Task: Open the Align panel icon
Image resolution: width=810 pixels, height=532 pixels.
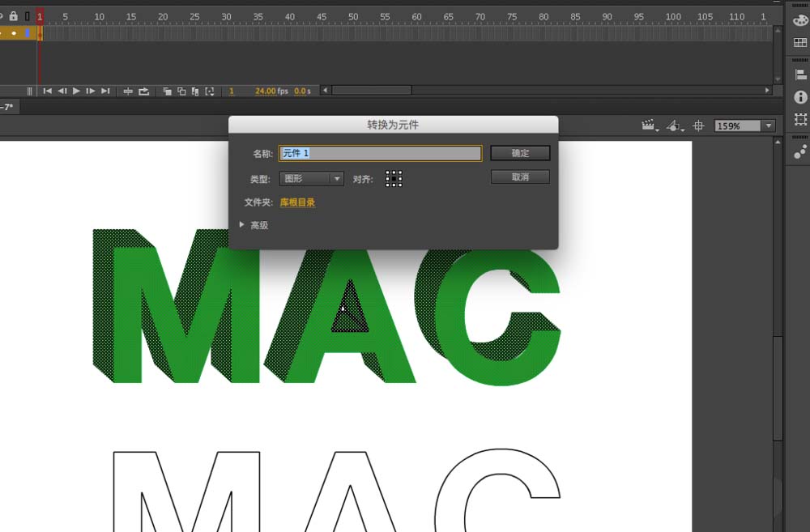Action: click(800, 74)
